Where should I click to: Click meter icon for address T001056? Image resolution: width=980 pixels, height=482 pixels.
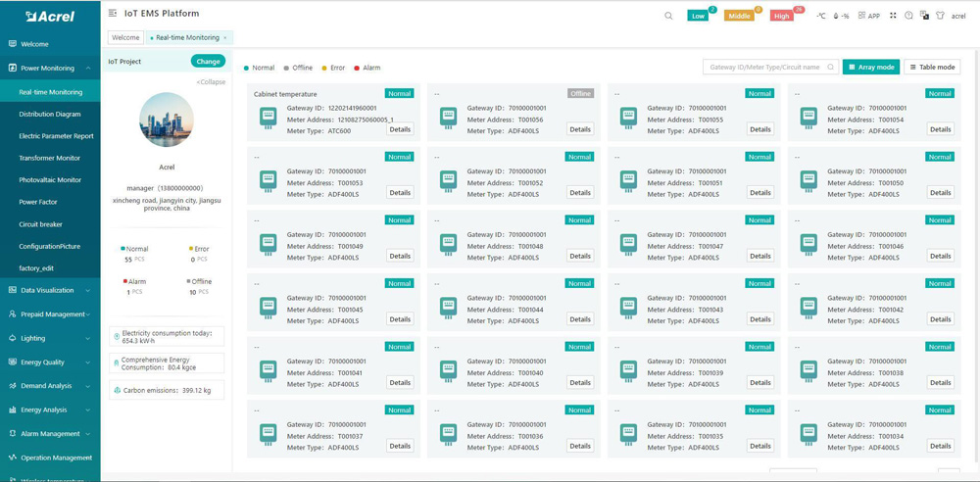click(448, 118)
